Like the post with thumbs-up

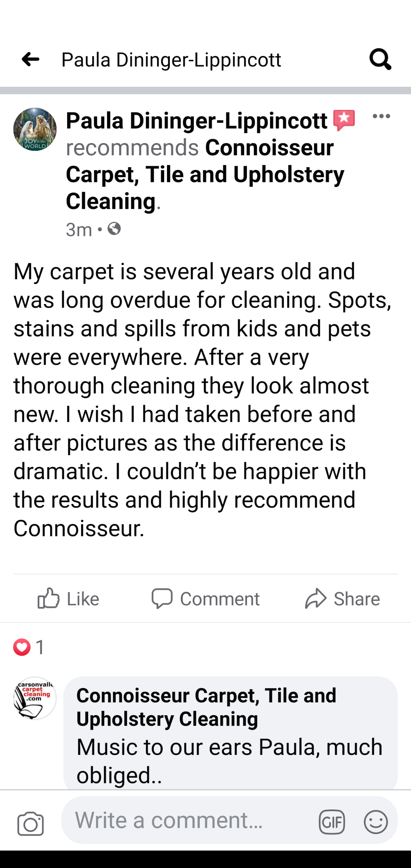click(x=68, y=599)
